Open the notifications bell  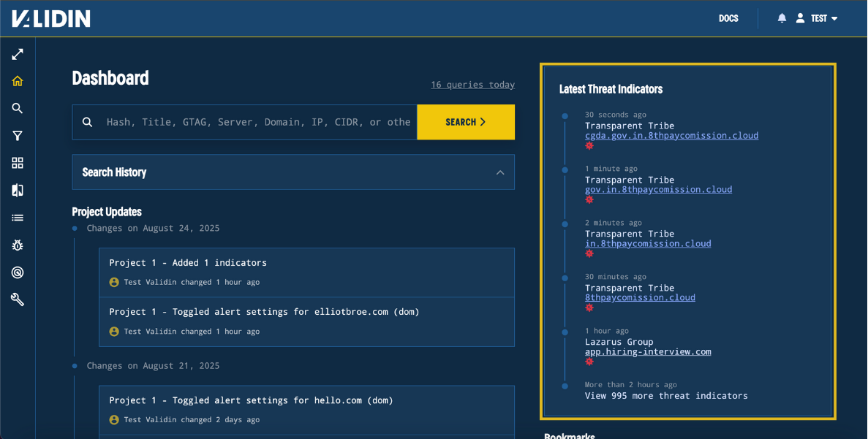click(x=782, y=18)
